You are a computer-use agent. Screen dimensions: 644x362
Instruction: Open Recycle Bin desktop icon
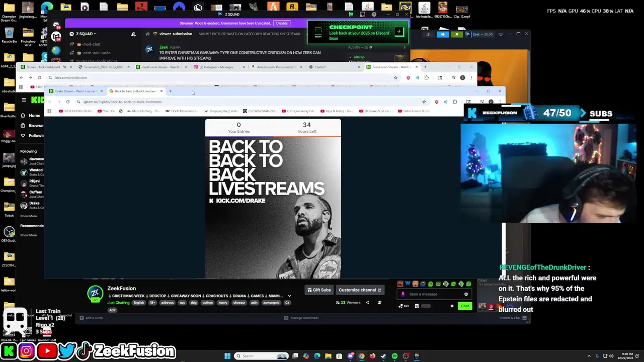[9, 35]
